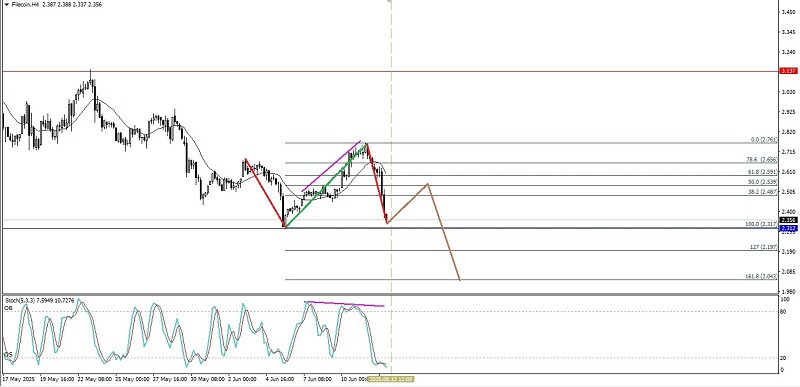Select the 127 (2.197) Fibonacci extension label
Image resolution: width=800 pixels, height=387 pixels.
coord(764,247)
